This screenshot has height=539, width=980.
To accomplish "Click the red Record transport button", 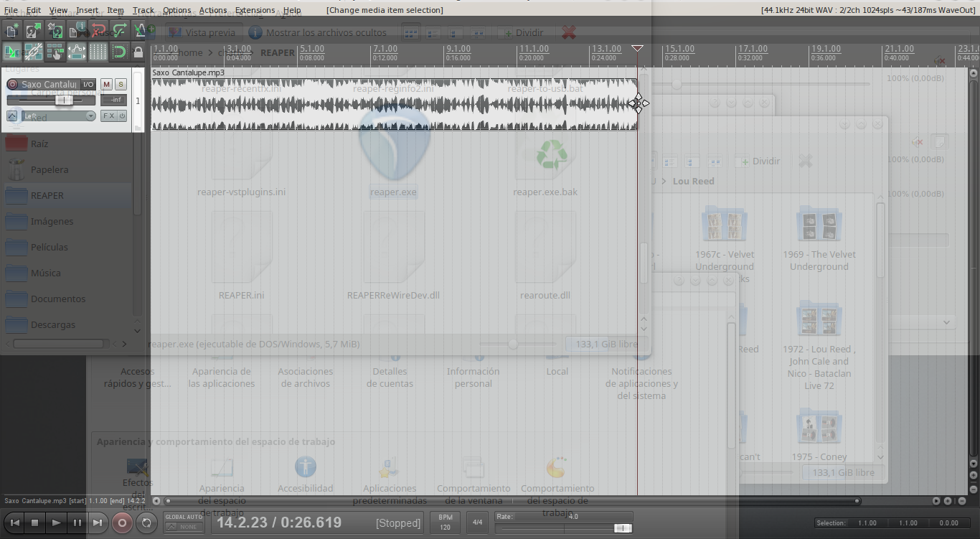I will coord(122,522).
